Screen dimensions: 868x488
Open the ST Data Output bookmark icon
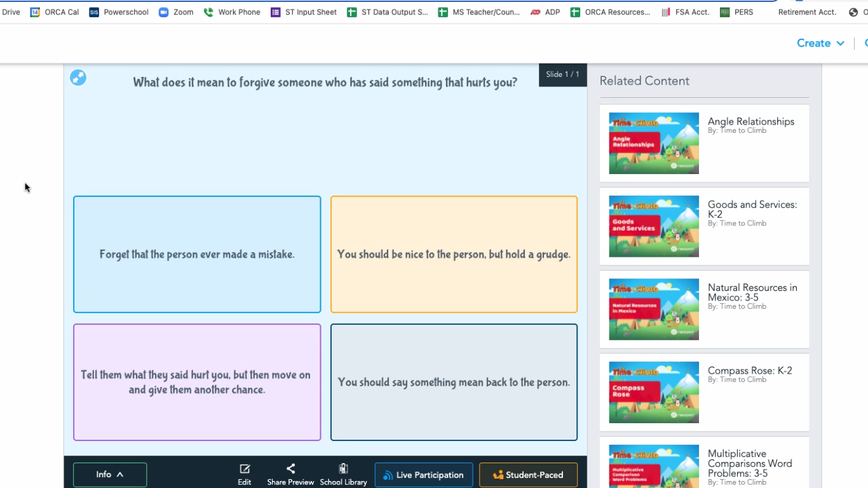(x=351, y=12)
